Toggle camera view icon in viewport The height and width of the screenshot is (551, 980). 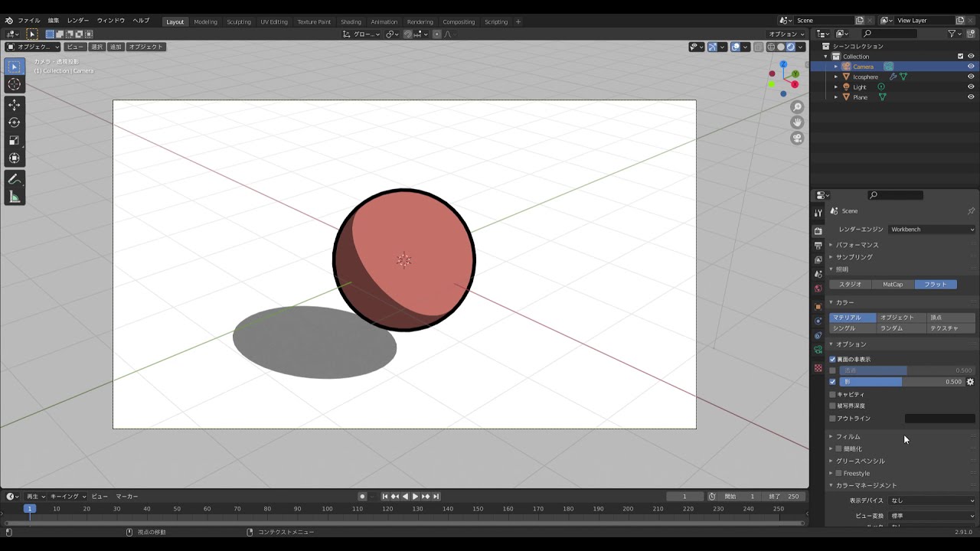[x=797, y=138]
